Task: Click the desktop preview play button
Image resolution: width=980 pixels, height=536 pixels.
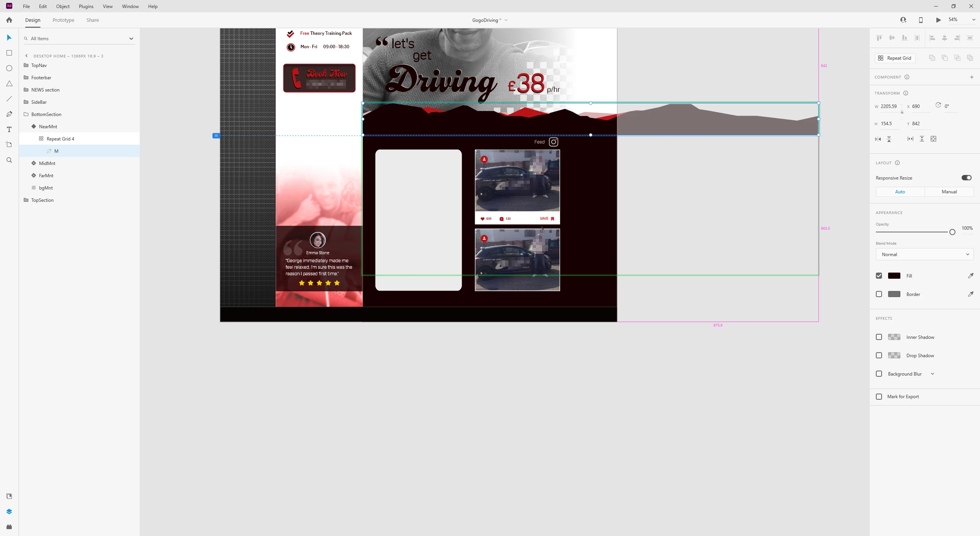Action: click(x=938, y=20)
